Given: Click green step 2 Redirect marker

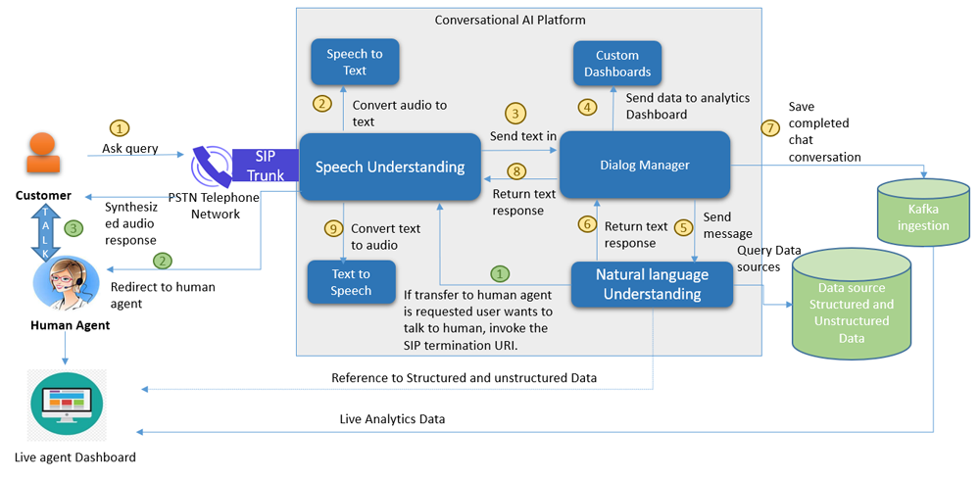Looking at the screenshot, I should pyautogui.click(x=164, y=261).
